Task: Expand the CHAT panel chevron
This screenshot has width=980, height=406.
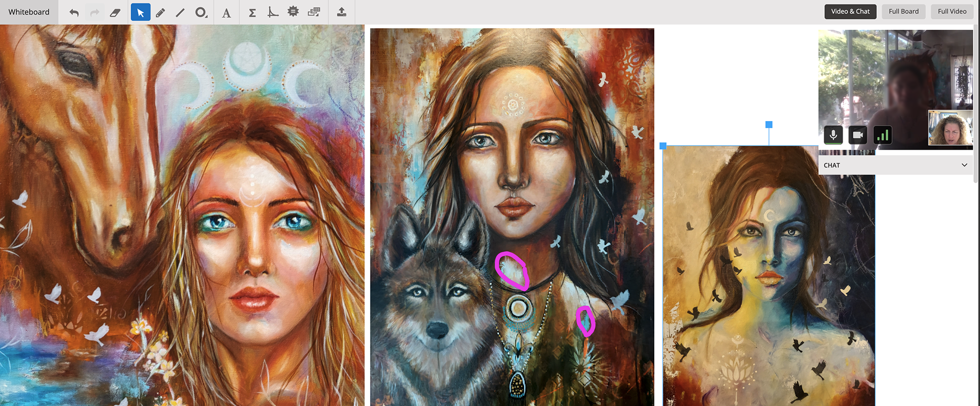Action: (964, 165)
